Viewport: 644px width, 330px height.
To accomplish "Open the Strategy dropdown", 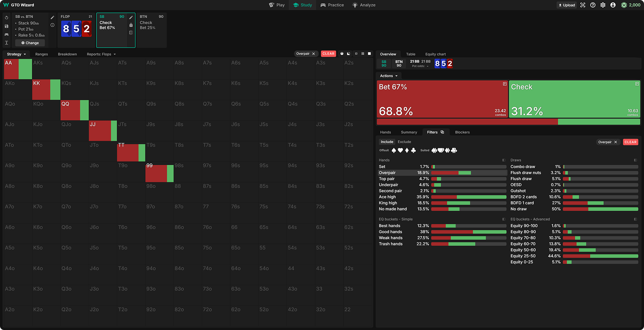I will [16, 54].
